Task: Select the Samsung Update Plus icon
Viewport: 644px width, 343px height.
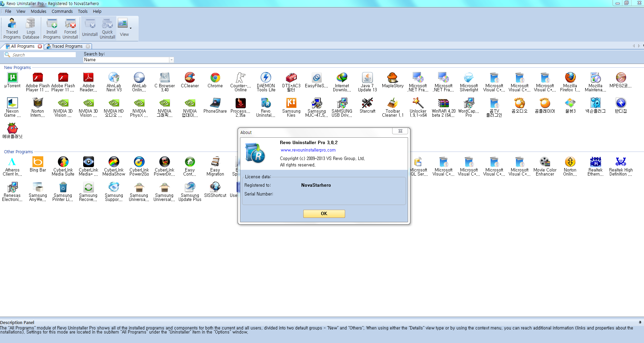Action: pyautogui.click(x=190, y=191)
